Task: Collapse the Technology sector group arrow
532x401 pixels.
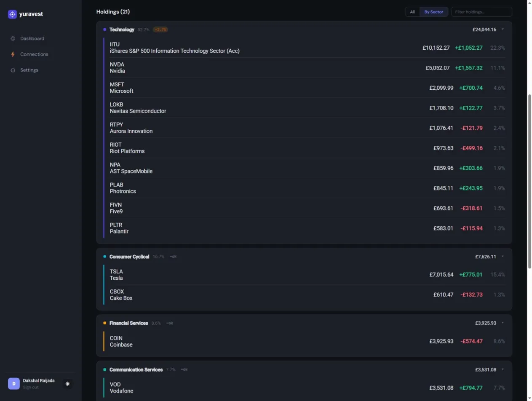Action: click(x=503, y=29)
